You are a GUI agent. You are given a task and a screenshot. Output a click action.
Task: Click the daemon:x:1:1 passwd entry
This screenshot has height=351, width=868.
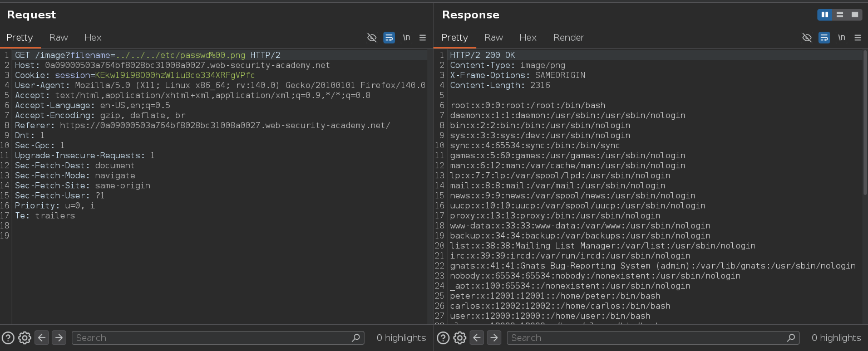[x=568, y=115]
